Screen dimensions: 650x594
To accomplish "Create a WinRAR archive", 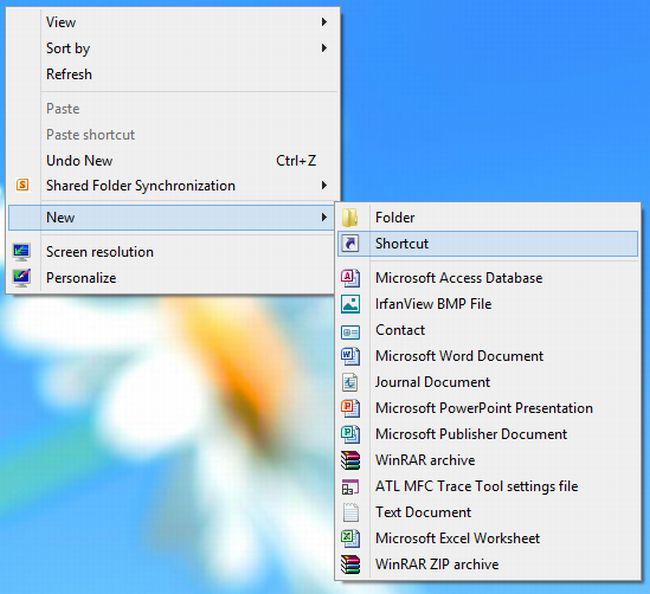I will tap(488, 460).
